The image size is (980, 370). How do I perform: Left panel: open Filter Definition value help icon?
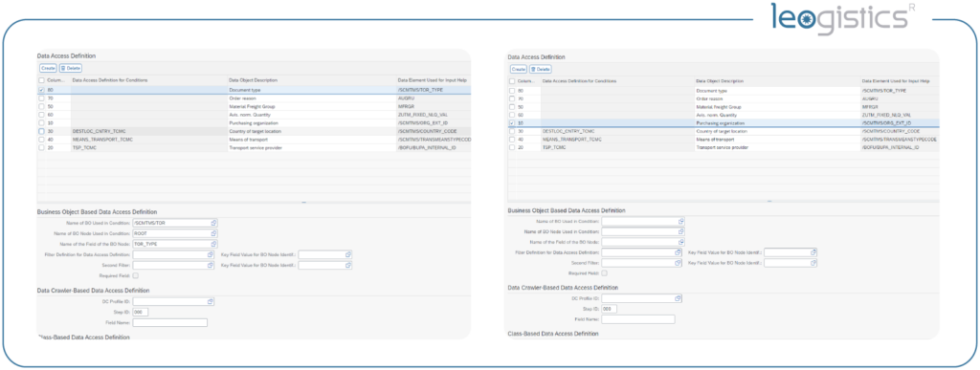pyautogui.click(x=211, y=254)
